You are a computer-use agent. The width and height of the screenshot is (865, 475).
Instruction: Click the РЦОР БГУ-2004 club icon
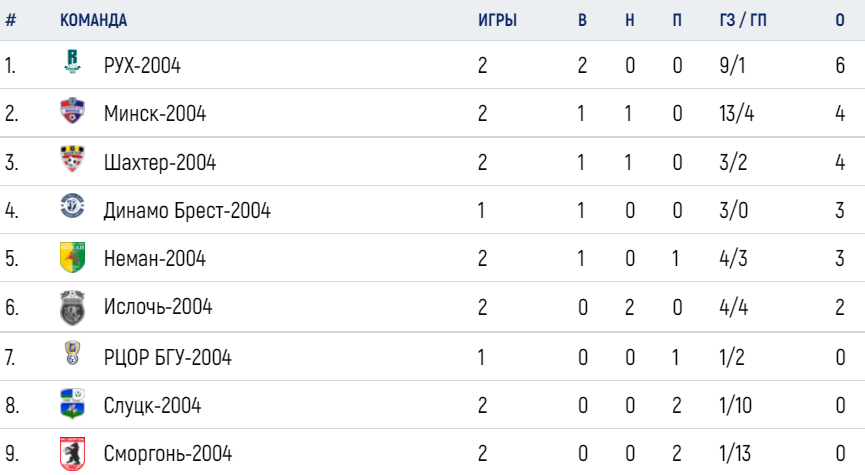72,353
